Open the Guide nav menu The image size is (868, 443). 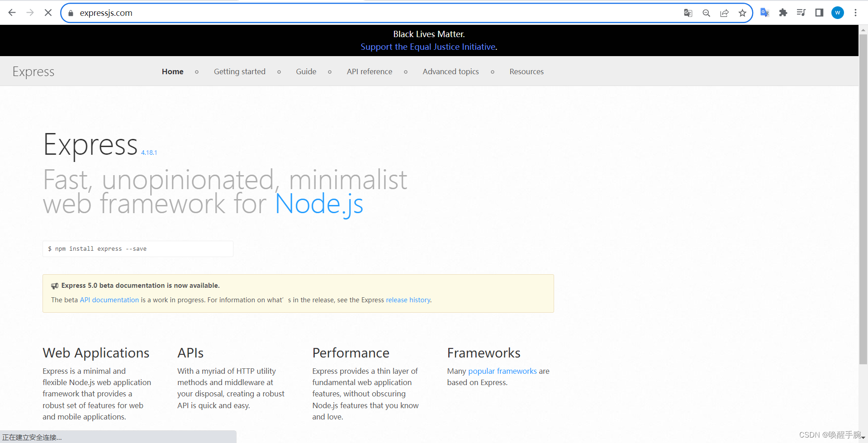(306, 71)
